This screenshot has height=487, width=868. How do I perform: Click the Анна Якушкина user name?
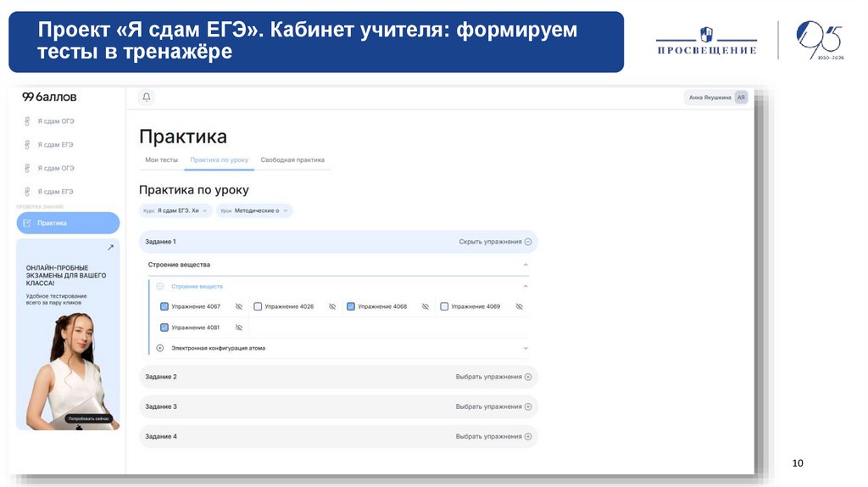(709, 98)
